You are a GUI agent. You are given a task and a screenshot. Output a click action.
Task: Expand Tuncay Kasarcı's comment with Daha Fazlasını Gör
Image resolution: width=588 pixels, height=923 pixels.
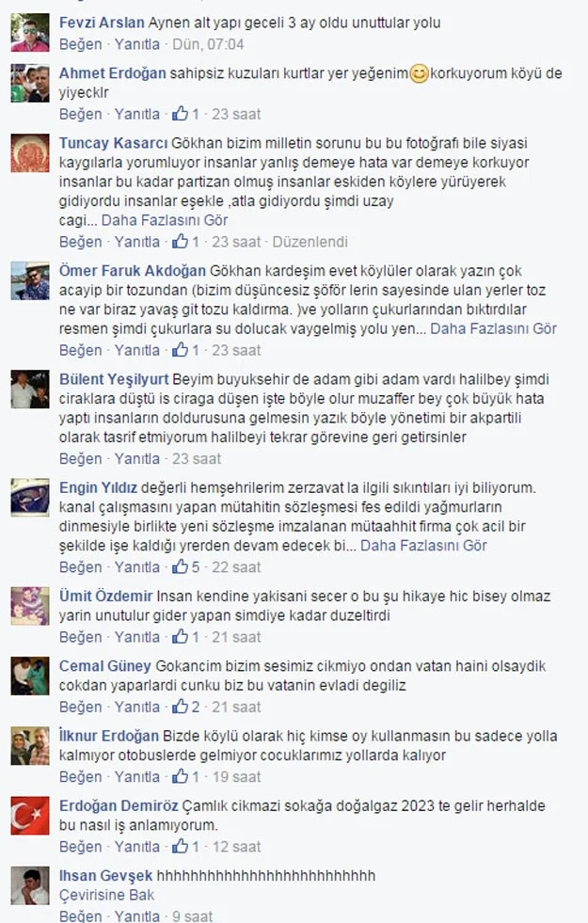(165, 220)
